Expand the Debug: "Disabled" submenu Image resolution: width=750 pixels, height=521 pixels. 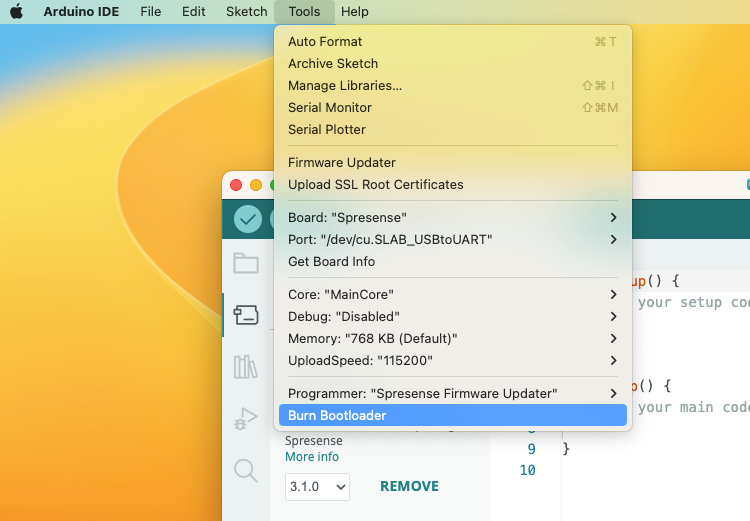(452, 317)
